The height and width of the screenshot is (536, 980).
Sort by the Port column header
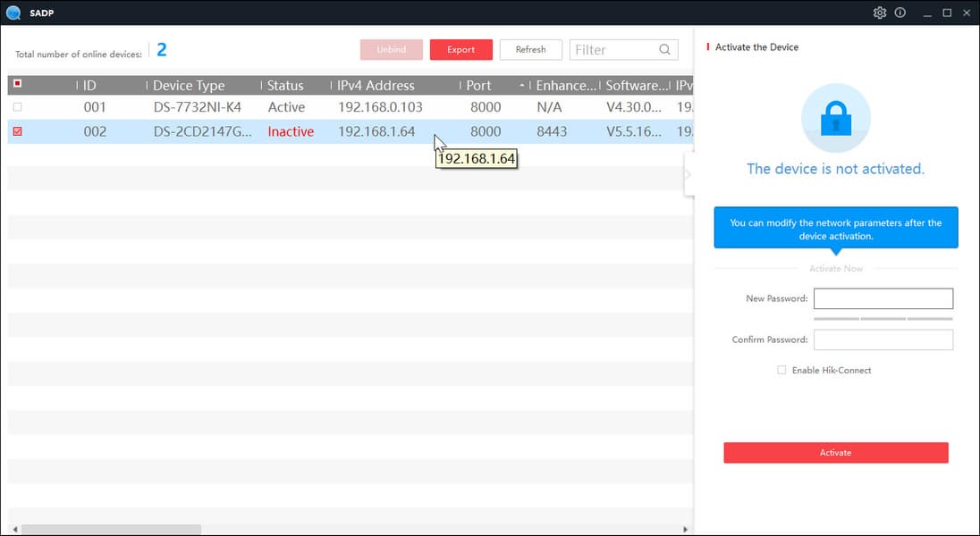coord(478,86)
